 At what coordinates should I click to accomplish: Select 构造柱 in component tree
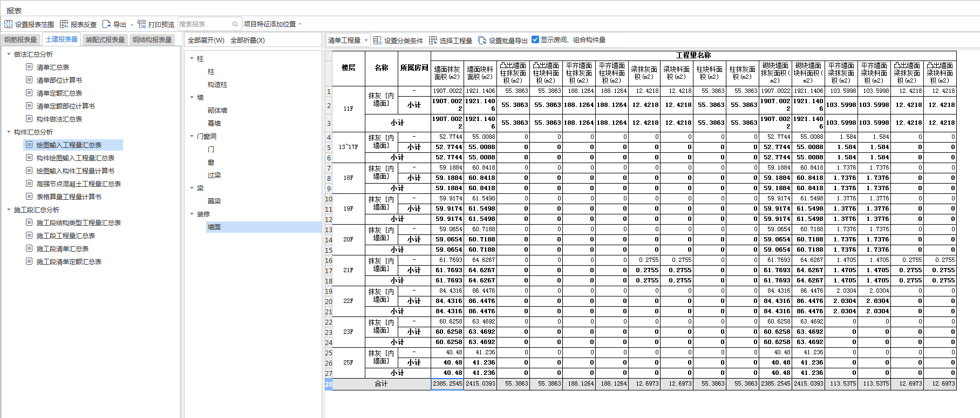217,84
